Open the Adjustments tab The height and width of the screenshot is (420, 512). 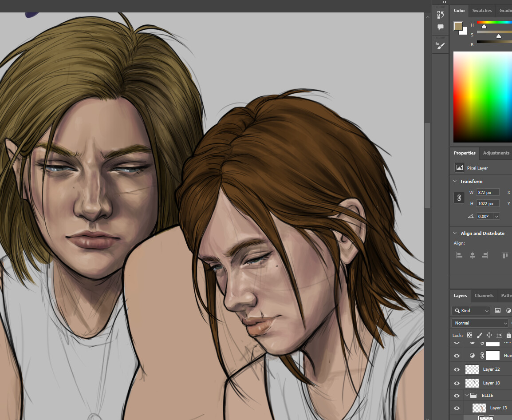point(496,153)
